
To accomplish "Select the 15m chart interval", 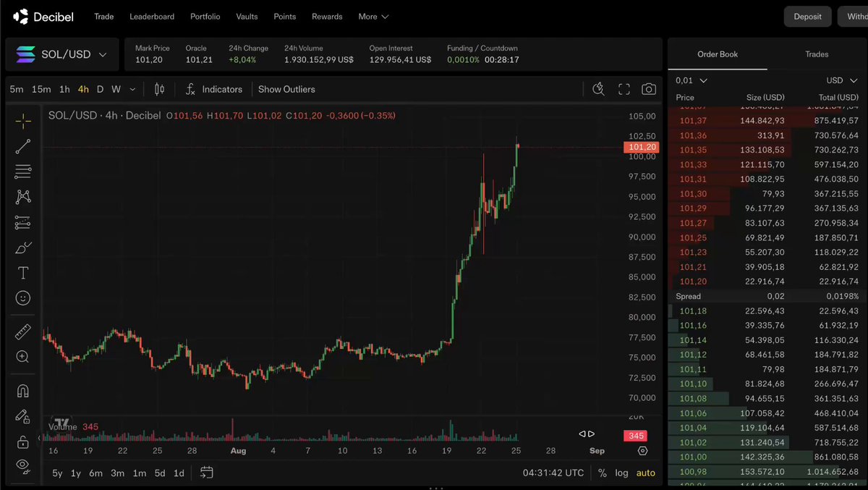I will (41, 89).
